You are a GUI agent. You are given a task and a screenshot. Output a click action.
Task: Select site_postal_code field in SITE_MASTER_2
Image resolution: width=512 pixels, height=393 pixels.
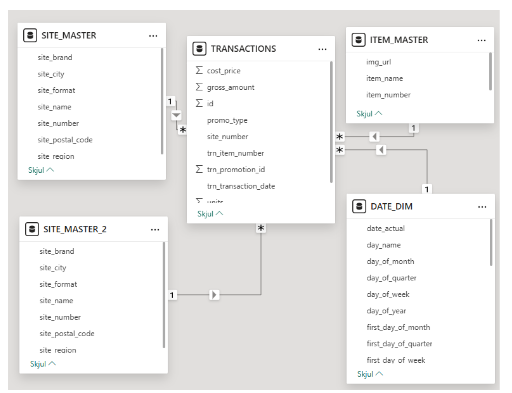click(67, 334)
